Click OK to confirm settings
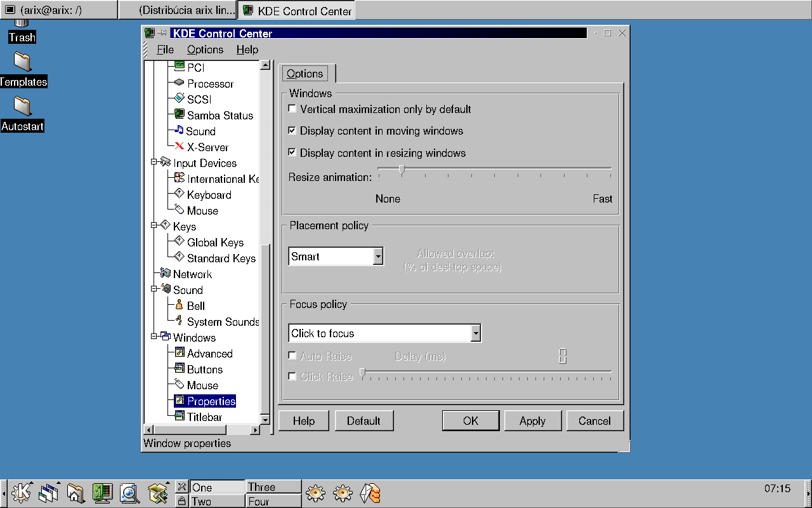Viewport: 812px width, 508px height. point(471,421)
